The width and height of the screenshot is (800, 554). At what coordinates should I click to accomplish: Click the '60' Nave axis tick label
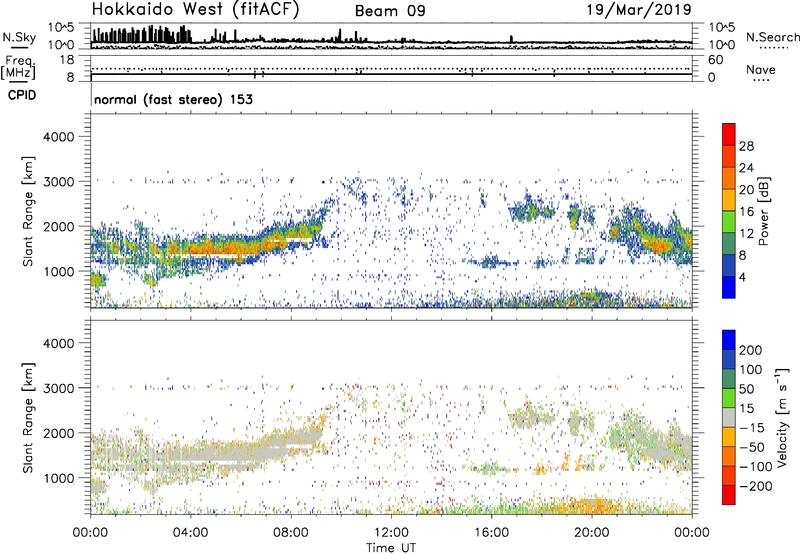pos(715,60)
